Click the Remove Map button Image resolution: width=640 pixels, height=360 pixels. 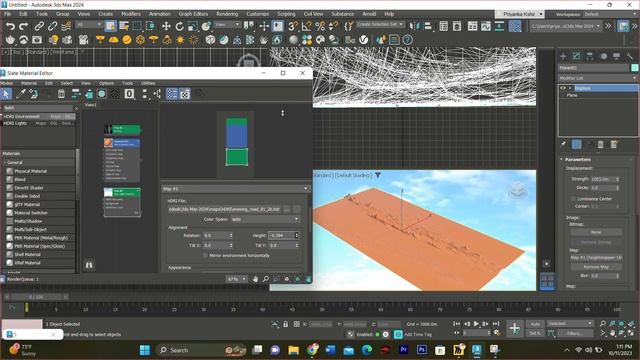click(x=596, y=267)
